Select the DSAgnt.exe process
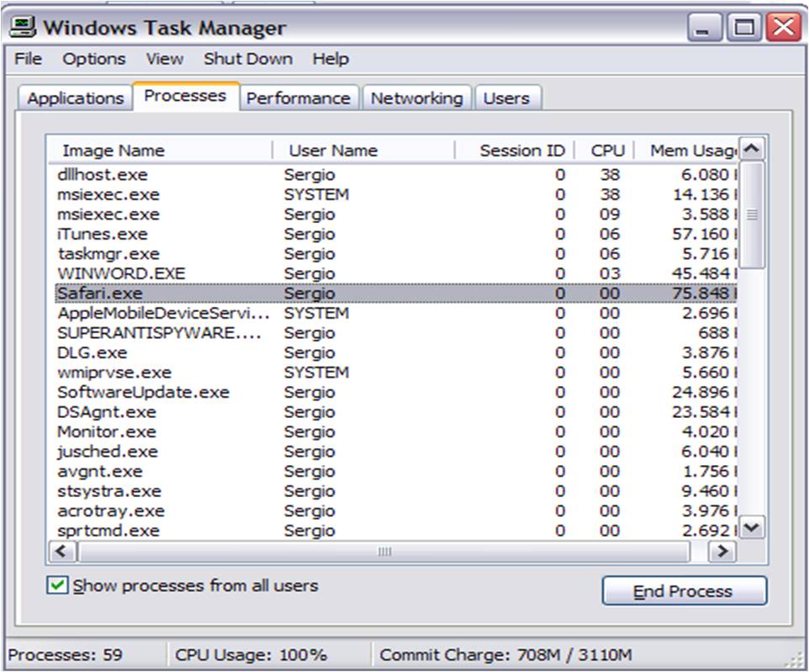This screenshot has height=672, width=809. click(x=396, y=412)
